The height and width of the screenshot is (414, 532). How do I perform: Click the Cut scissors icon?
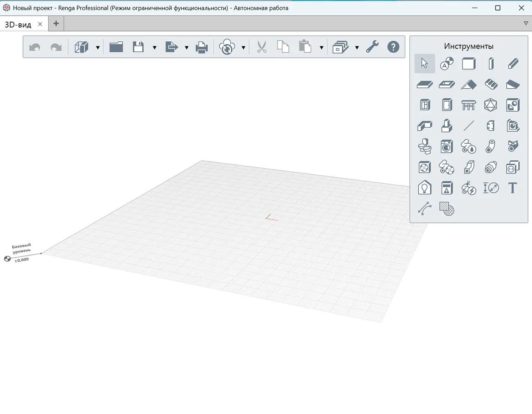262,47
